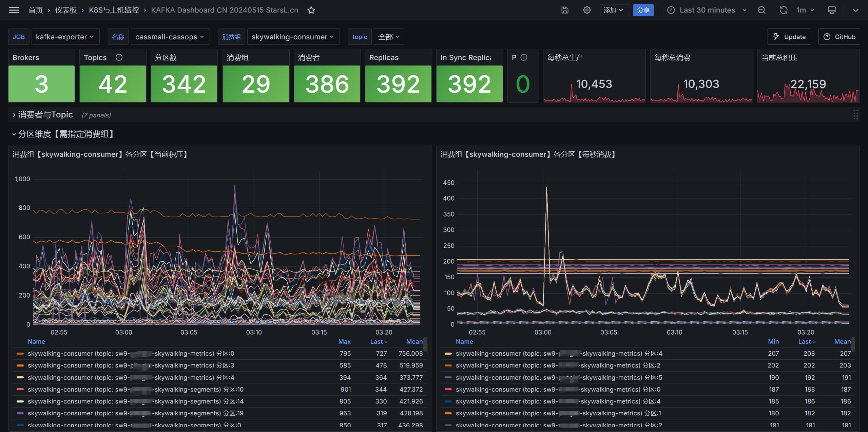868x432 pixels.
Task: Toggle TV kiosk view mode
Action: click(x=832, y=10)
